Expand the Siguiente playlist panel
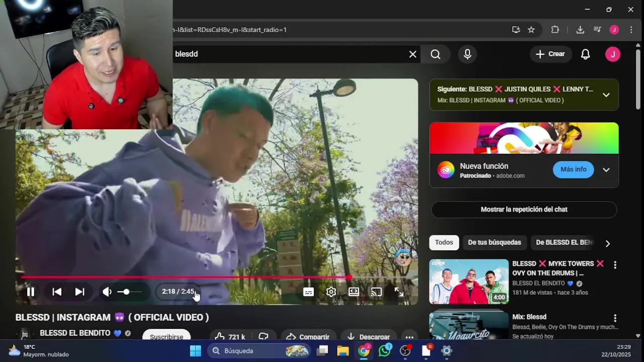 point(606,95)
